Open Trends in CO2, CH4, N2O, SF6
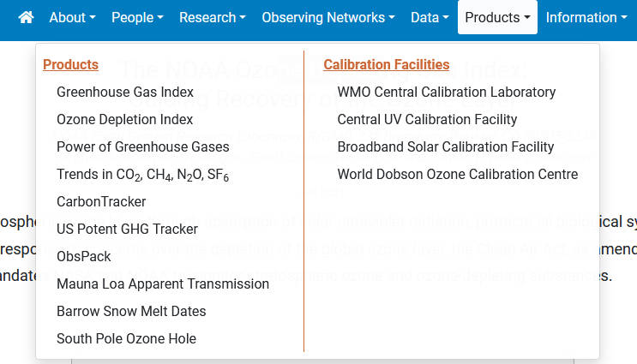 coord(143,175)
